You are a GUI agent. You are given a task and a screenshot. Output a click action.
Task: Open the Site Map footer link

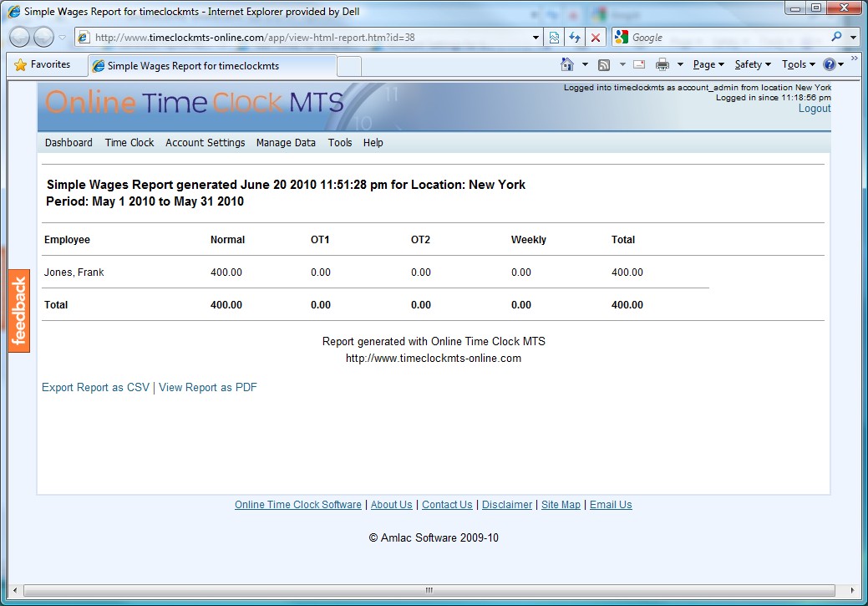point(561,505)
